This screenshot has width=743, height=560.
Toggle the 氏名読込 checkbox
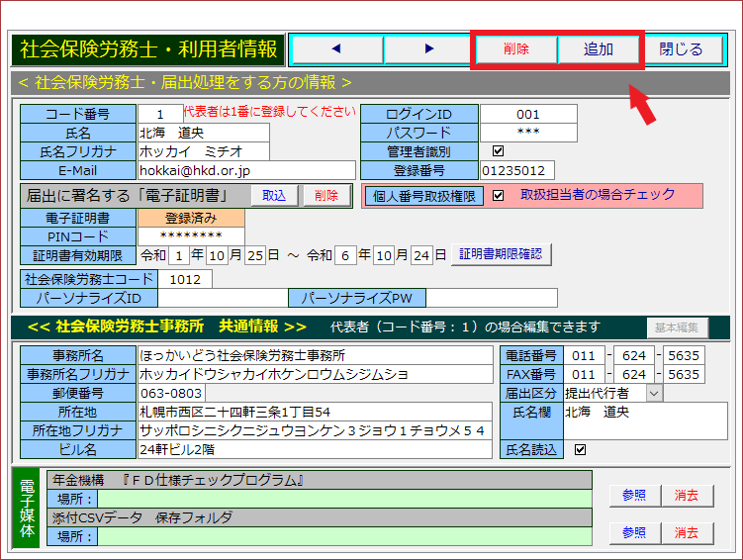(x=580, y=449)
